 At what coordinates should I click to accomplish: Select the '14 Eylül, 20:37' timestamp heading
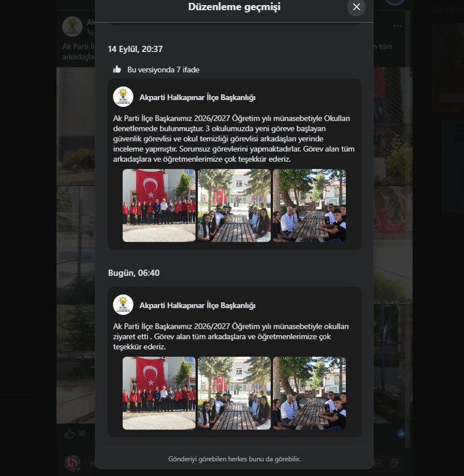point(135,49)
